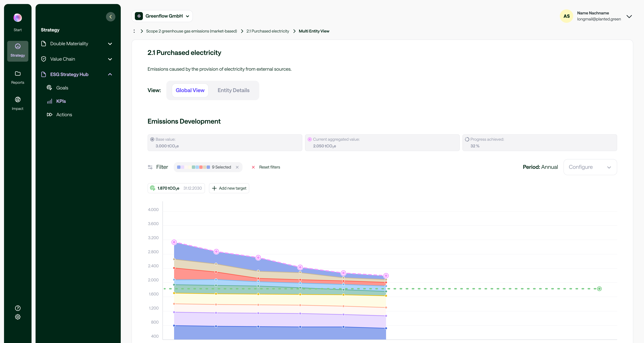Image resolution: width=644 pixels, height=343 pixels.
Task: Open the Configure period dropdown
Action: pos(590,167)
